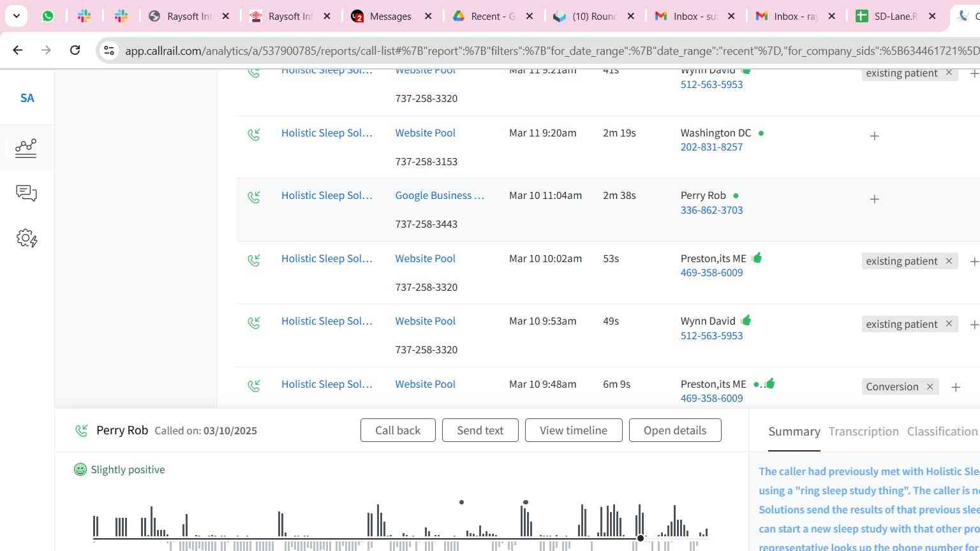This screenshot has width=980, height=551.
Task: Click phone number 336-862-3703
Action: [x=711, y=210]
